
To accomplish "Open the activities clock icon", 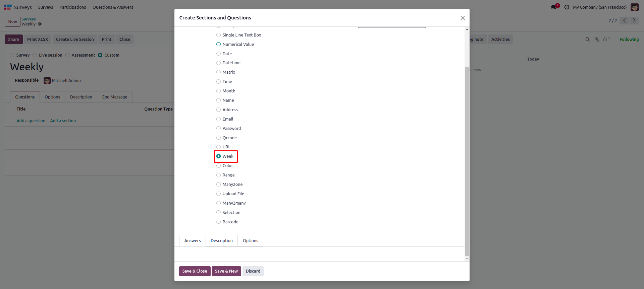I will 567,7.
